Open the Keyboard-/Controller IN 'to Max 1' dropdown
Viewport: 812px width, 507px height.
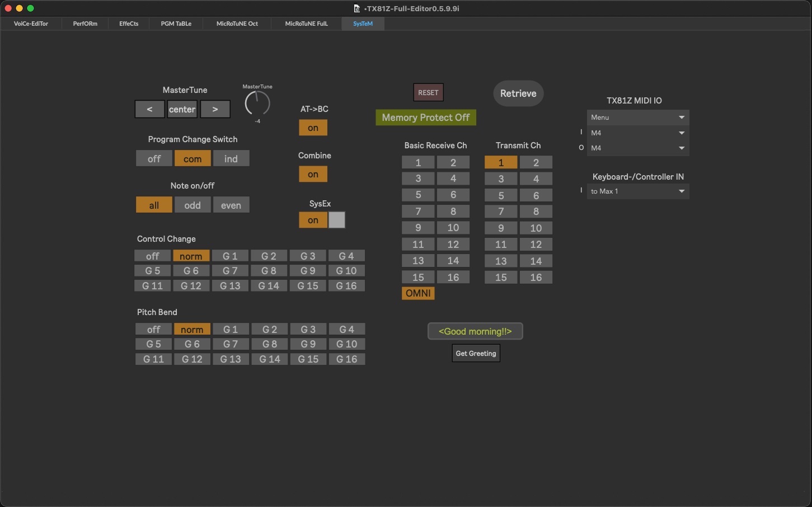pos(637,191)
